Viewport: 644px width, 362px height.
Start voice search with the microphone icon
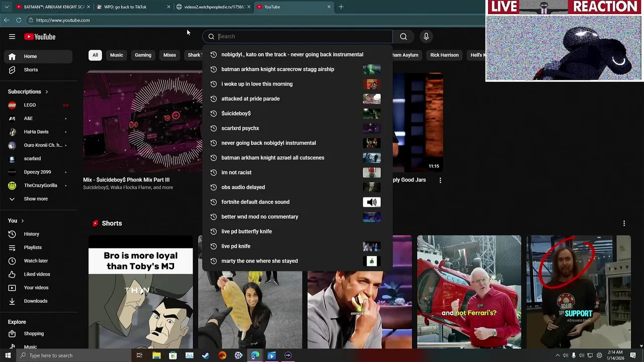coord(426,36)
